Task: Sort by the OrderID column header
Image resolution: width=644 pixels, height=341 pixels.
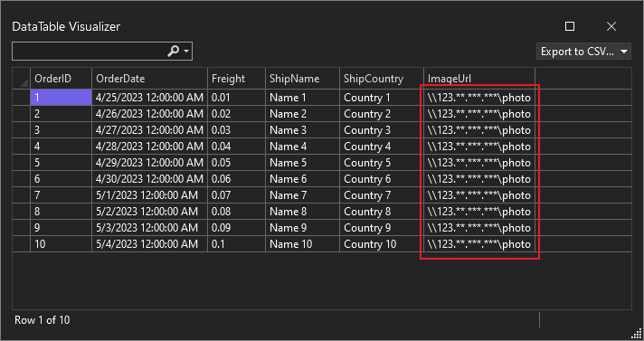Action: 62,79
